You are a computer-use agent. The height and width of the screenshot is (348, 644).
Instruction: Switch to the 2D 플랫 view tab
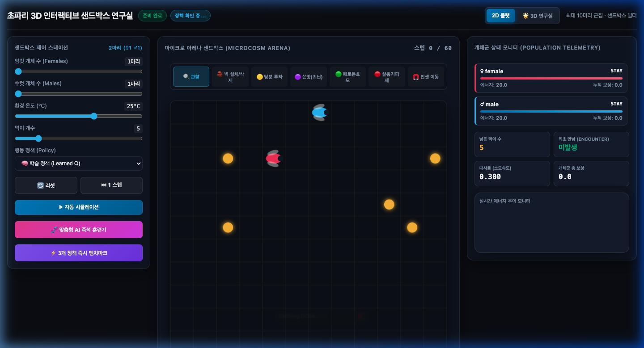point(500,16)
